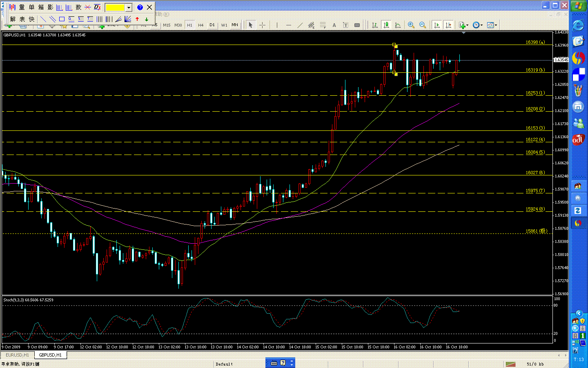This screenshot has width=588, height=368.
Task: Insert the green down arrow marker
Action: [x=147, y=19]
